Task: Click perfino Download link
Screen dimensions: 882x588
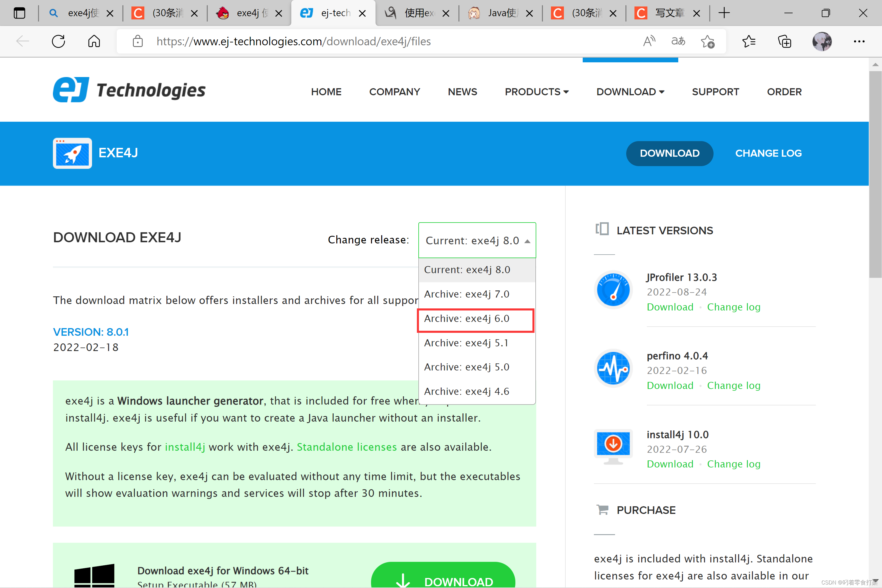Action: 670,385
